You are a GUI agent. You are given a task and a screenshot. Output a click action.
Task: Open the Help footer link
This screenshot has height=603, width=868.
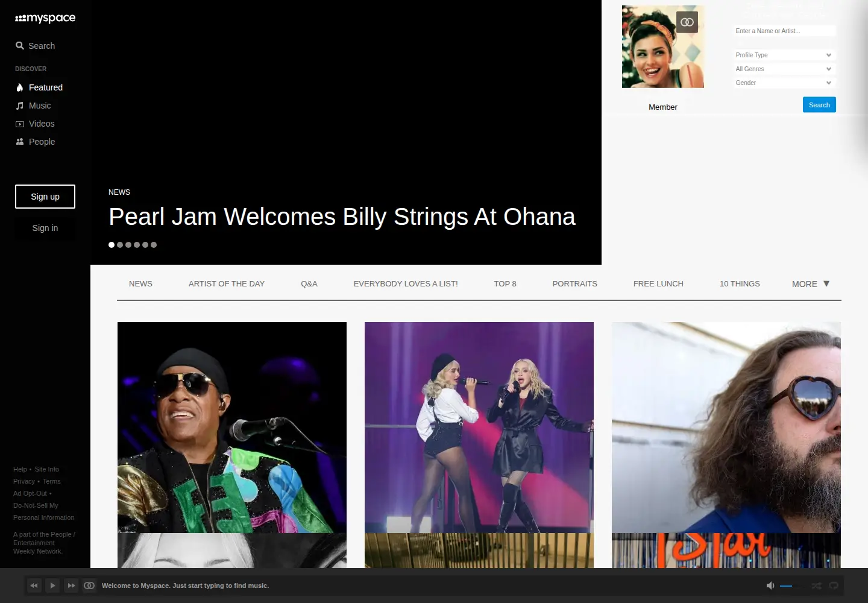pyautogui.click(x=20, y=469)
